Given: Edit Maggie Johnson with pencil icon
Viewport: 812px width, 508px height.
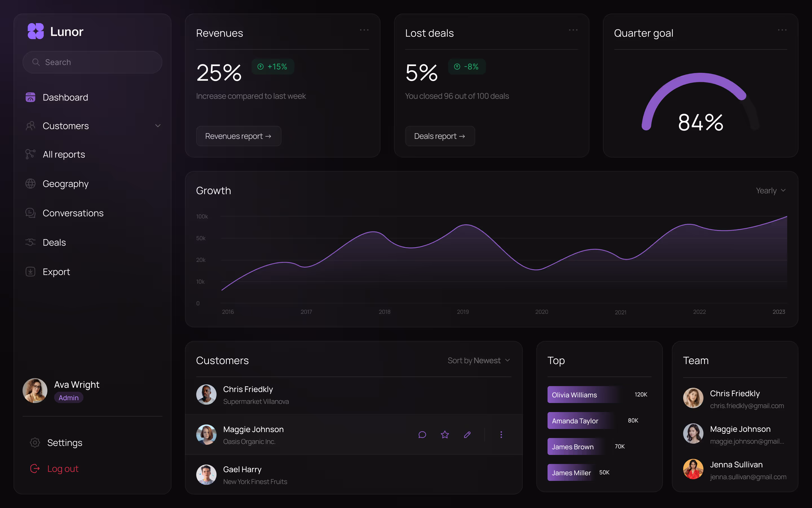Looking at the screenshot, I should [x=467, y=435].
